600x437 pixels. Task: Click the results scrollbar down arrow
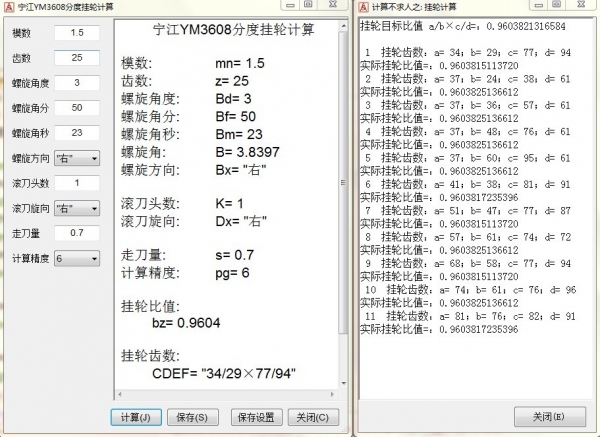(343, 383)
